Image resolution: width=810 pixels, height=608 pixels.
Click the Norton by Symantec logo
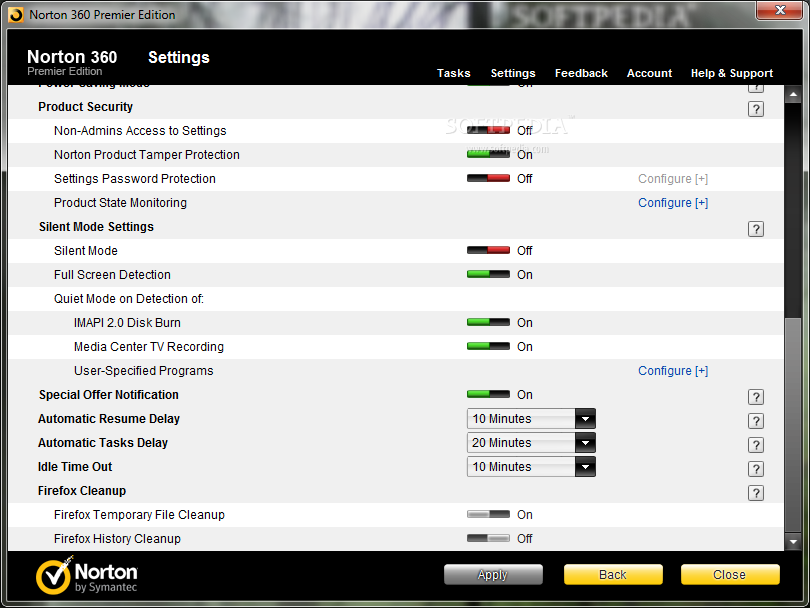87,575
